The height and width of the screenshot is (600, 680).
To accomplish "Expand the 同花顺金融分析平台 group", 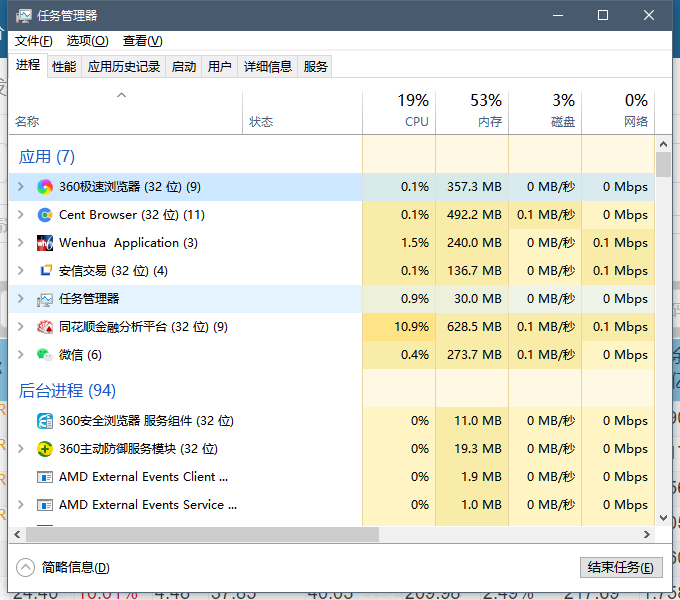I will 20,327.
